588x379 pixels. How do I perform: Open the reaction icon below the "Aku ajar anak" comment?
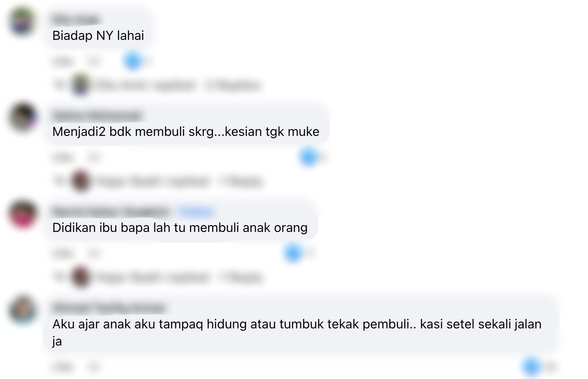point(531,367)
